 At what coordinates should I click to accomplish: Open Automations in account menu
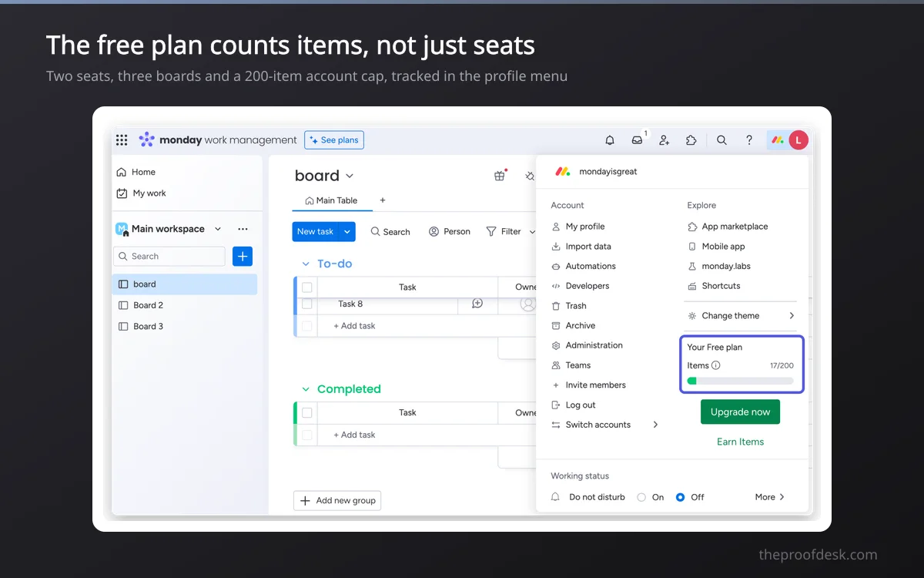(x=584, y=266)
